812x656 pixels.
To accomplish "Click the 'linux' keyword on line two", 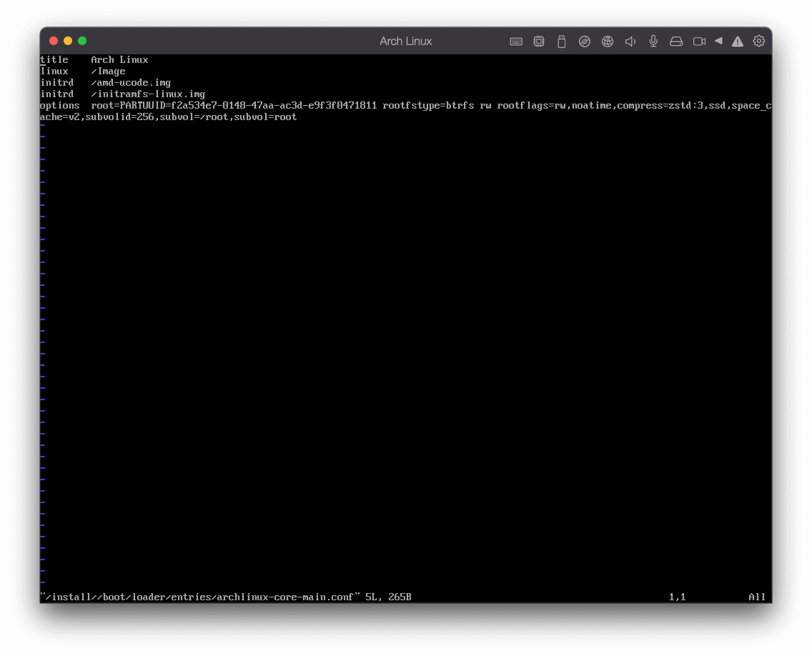I will [x=54, y=71].
